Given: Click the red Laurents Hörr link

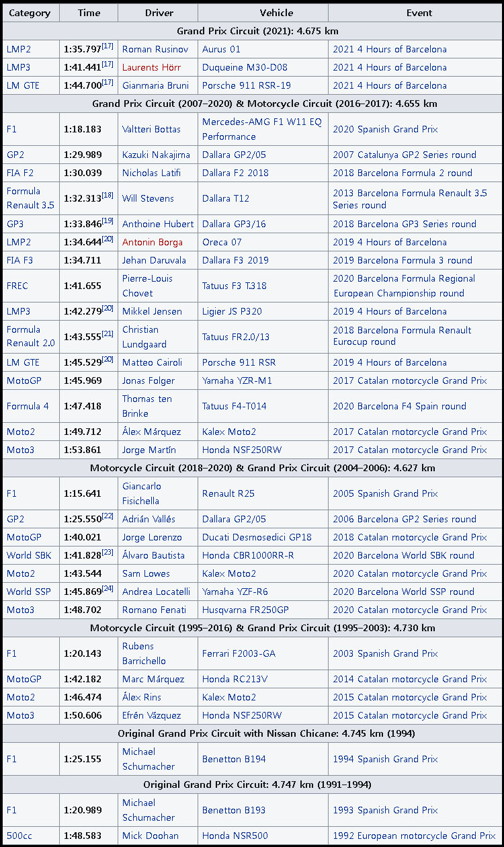Looking at the screenshot, I should pyautogui.click(x=151, y=67).
